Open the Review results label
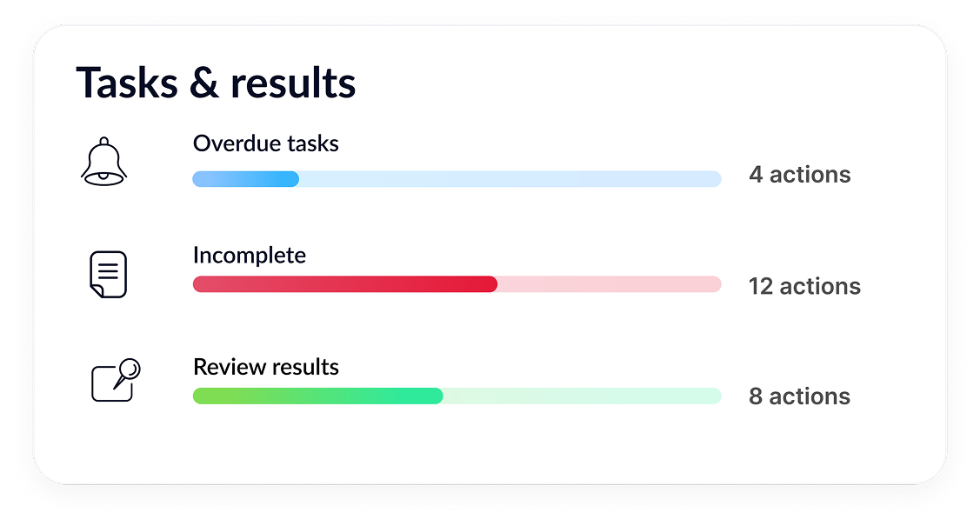This screenshot has width=980, height=526. pos(266,367)
